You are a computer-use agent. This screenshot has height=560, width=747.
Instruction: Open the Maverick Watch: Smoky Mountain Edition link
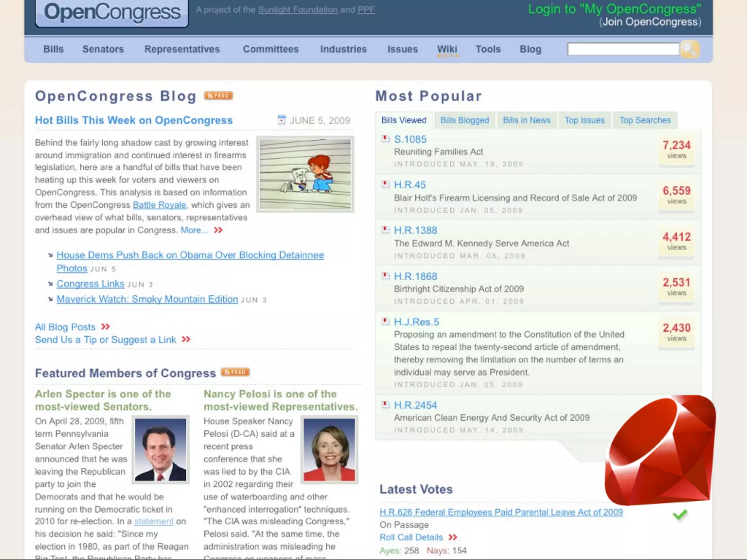pos(147,299)
